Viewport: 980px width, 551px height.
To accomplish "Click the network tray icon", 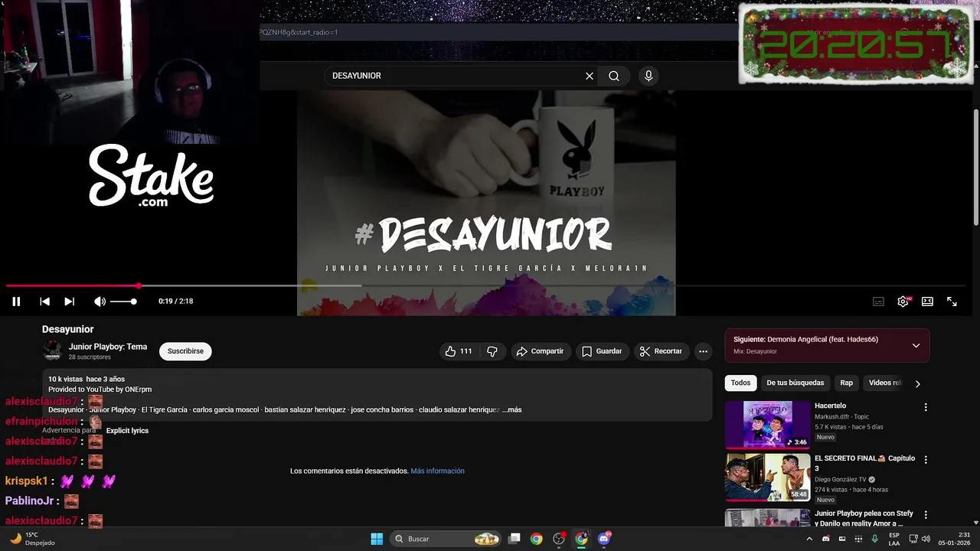I will pyautogui.click(x=913, y=539).
